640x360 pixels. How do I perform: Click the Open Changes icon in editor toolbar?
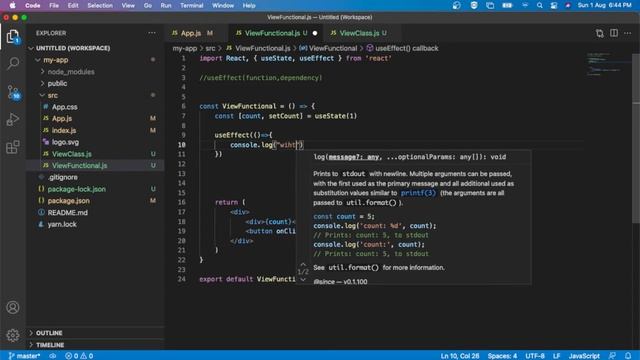(x=599, y=33)
